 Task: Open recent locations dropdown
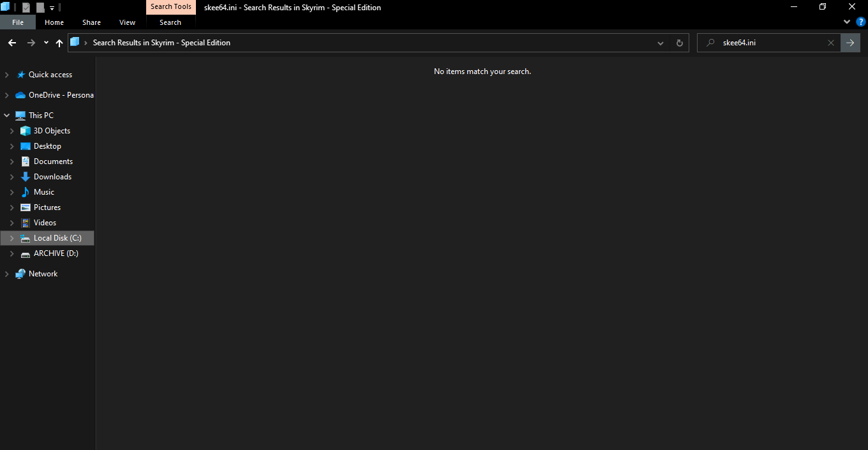pos(46,43)
